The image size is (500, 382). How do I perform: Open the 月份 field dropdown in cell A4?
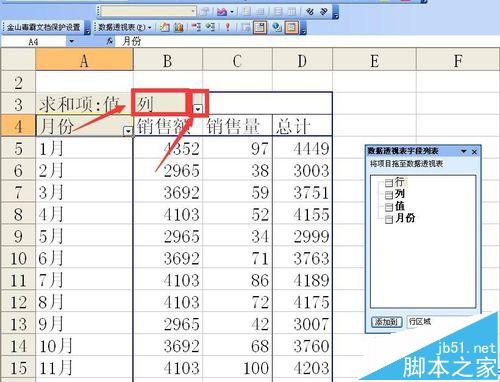tap(128, 131)
